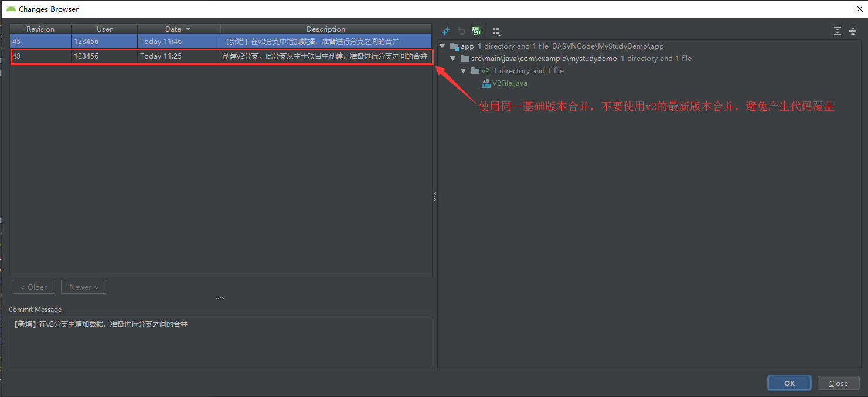Click the app module folder icon

(x=454, y=46)
